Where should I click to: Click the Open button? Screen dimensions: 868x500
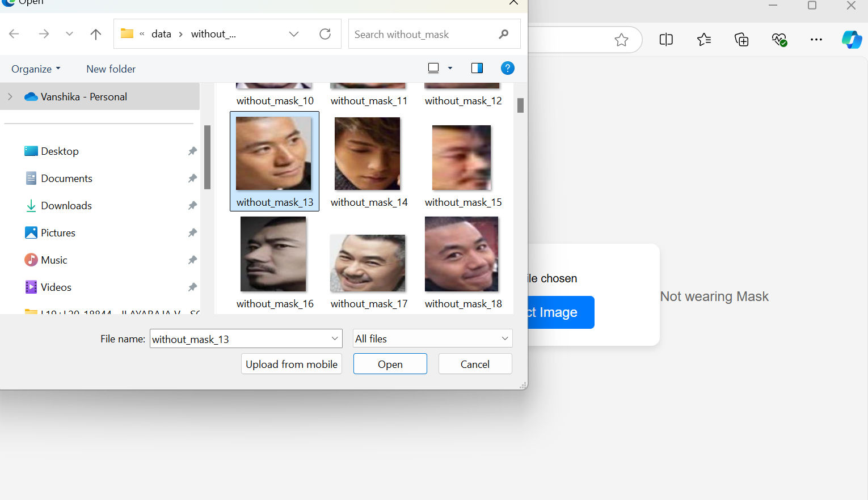(390, 364)
